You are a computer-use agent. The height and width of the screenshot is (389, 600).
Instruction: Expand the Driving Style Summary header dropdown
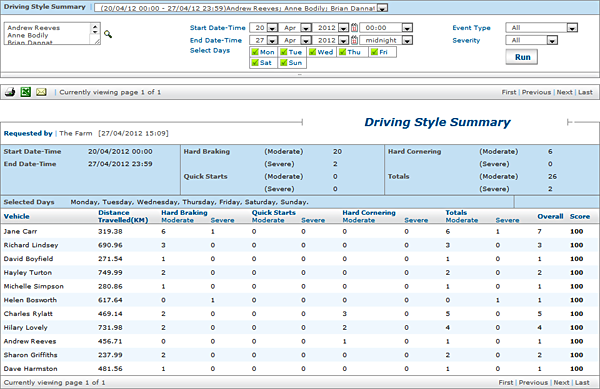click(382, 8)
